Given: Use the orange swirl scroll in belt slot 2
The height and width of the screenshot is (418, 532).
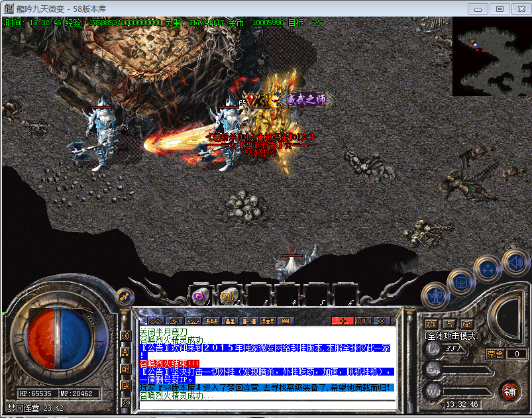Looking at the screenshot, I should (229, 296).
